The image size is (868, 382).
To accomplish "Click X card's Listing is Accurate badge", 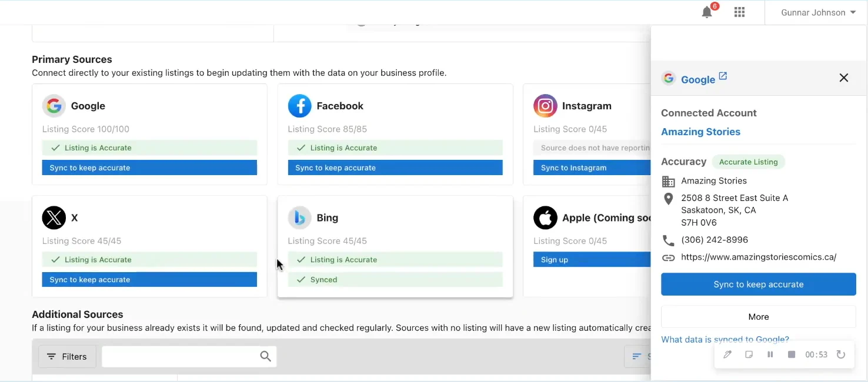I will pos(149,259).
